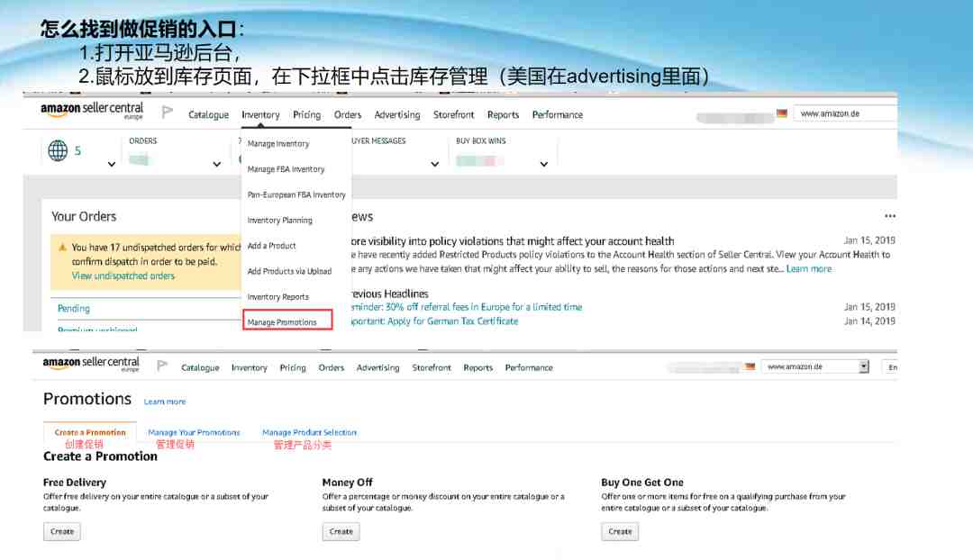Open Reports in lower navigation bar
973x560 pixels.
[477, 367]
